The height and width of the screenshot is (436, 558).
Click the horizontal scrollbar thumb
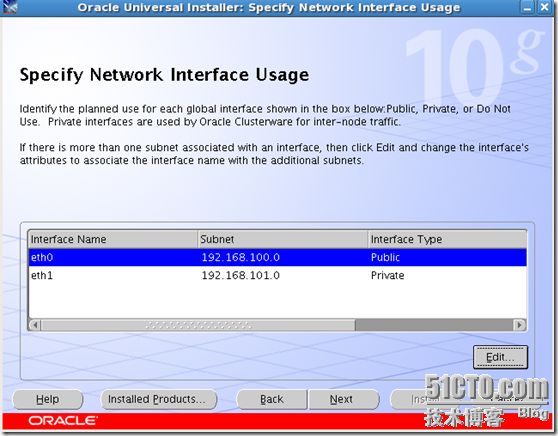coord(198,325)
